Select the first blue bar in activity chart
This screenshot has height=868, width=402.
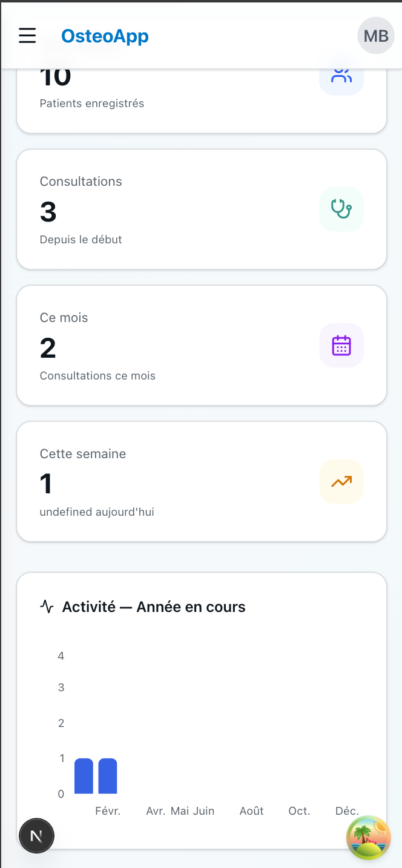click(x=84, y=776)
